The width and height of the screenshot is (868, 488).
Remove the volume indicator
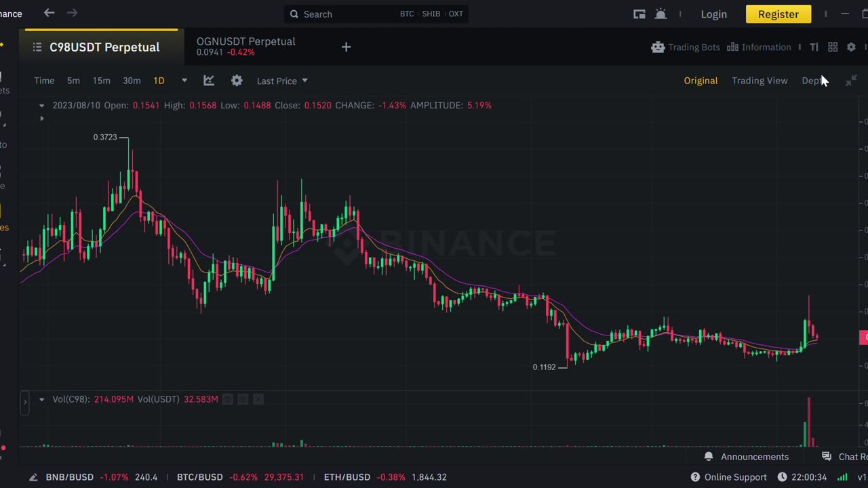(x=258, y=399)
